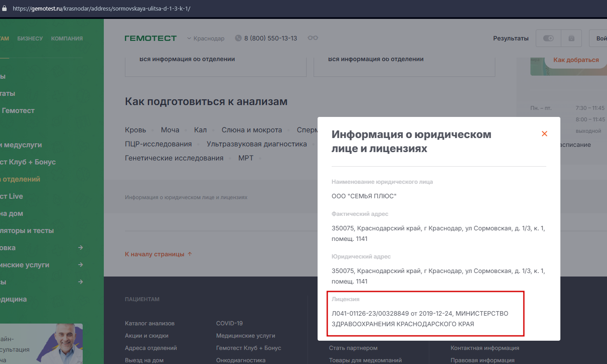Open Ультразвуковая диагностика link
607x364 pixels.
click(x=257, y=144)
